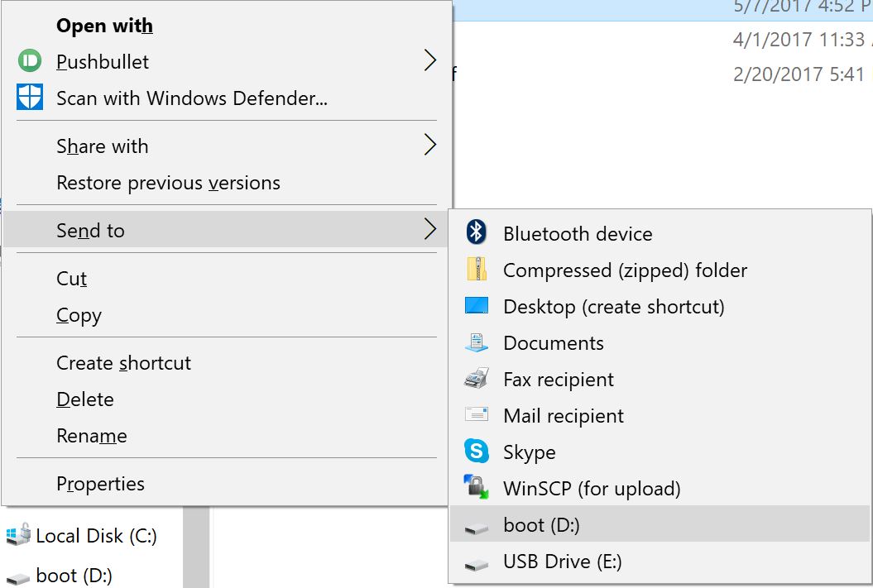
Task: Click Create shortcut in the menu
Action: (x=122, y=363)
